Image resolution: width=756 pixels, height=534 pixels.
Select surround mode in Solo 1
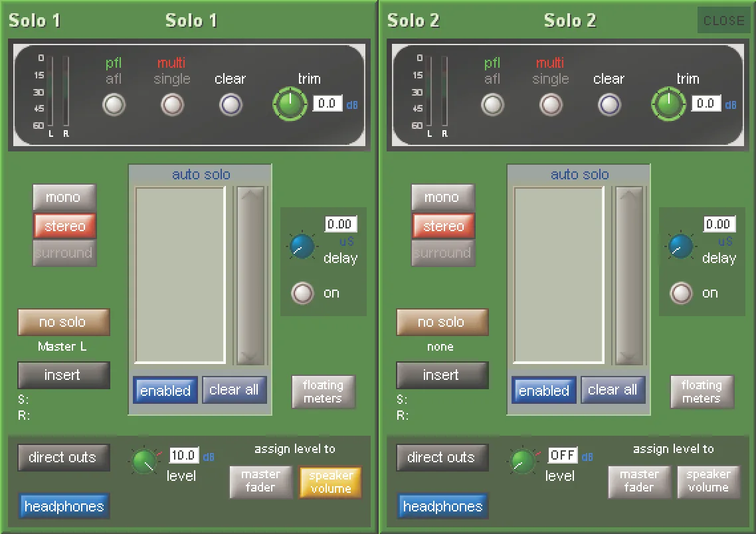(64, 252)
